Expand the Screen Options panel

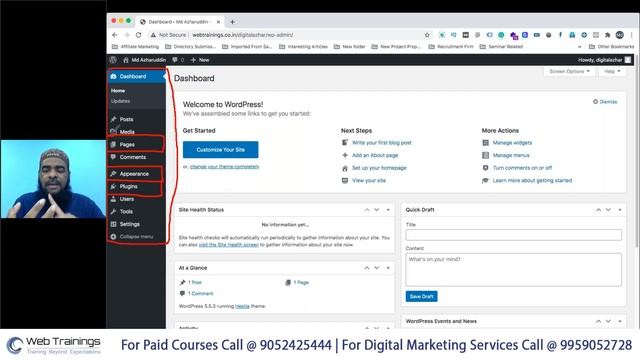click(569, 71)
